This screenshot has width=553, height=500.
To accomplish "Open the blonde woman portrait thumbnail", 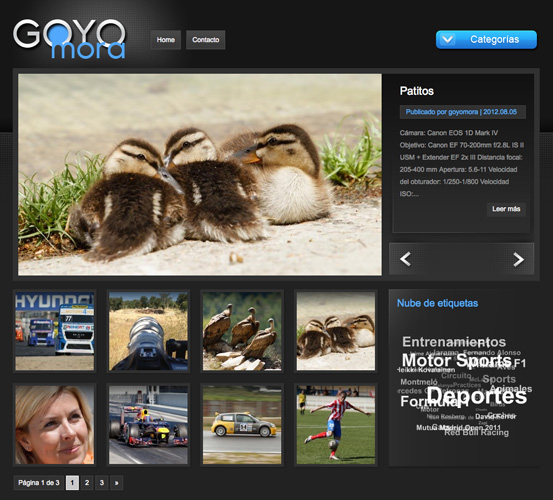I will point(55,425).
